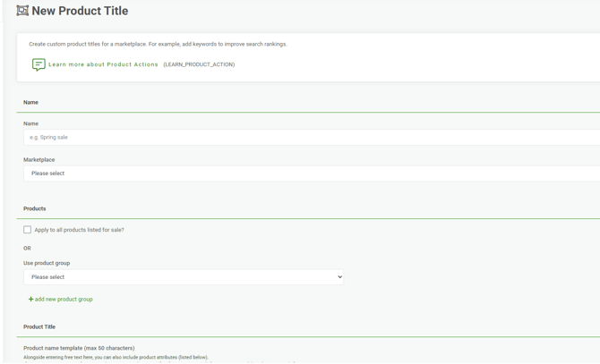
Task: Select the Products section header
Action: tap(34, 208)
